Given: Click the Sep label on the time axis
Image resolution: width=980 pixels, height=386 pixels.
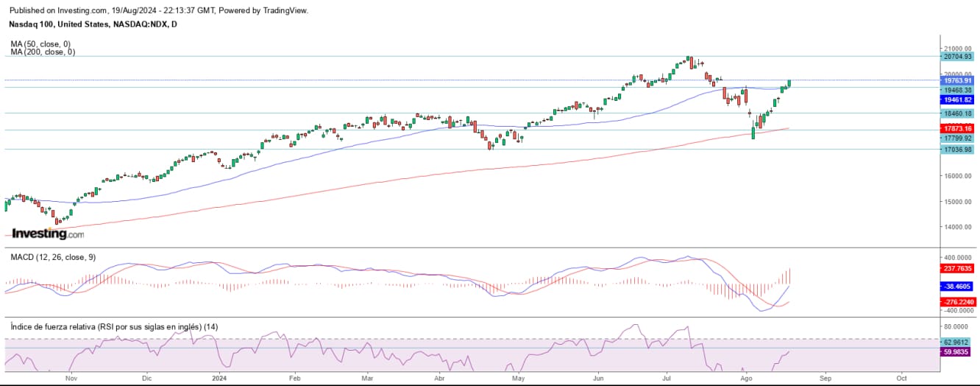Looking at the screenshot, I should [826, 377].
